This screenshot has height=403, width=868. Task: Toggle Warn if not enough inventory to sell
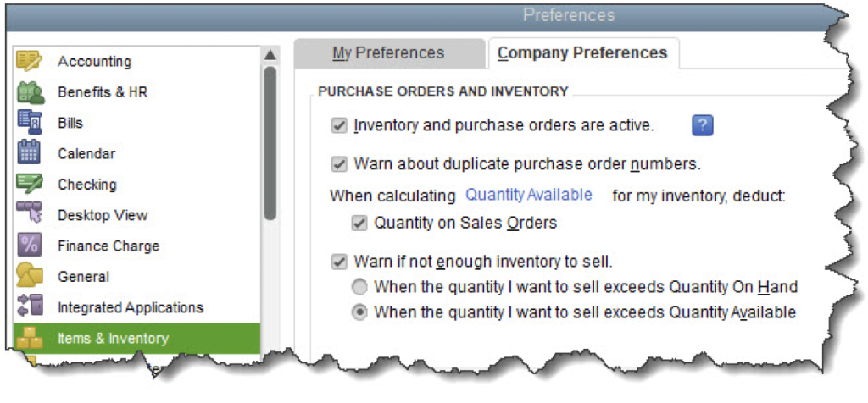pyautogui.click(x=340, y=262)
